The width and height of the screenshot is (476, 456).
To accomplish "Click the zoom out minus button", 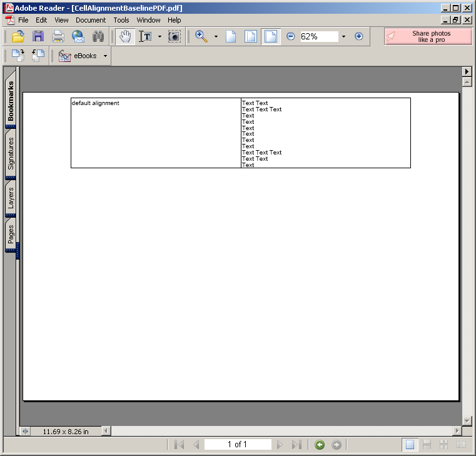I will click(290, 36).
